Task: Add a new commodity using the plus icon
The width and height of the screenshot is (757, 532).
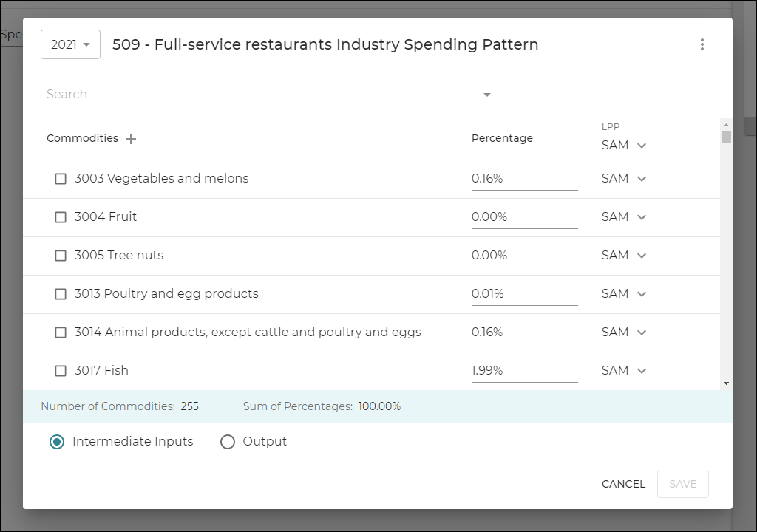Action: (131, 138)
